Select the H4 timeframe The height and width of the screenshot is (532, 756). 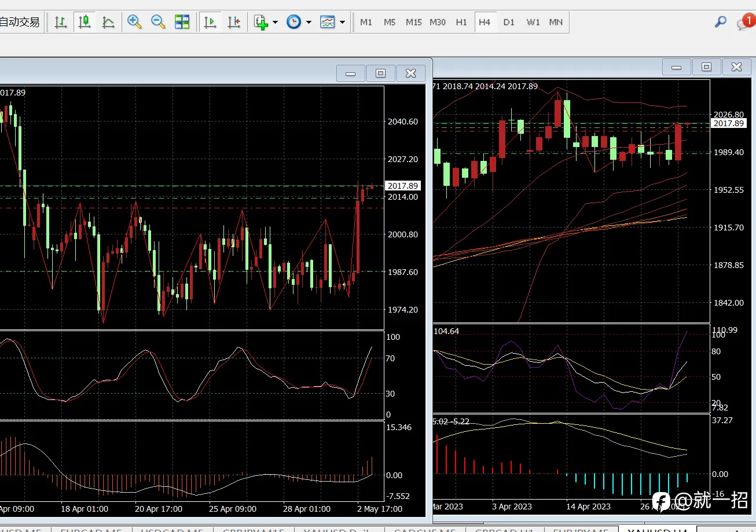tap(485, 22)
